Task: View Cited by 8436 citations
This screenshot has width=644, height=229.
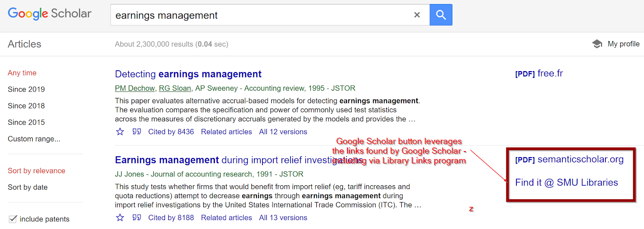Action: pyautogui.click(x=171, y=132)
